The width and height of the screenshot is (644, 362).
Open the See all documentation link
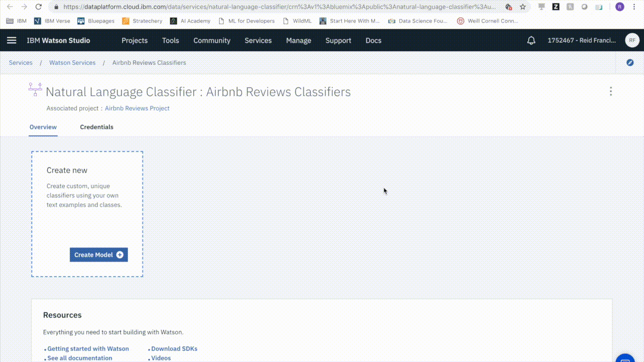point(80,358)
